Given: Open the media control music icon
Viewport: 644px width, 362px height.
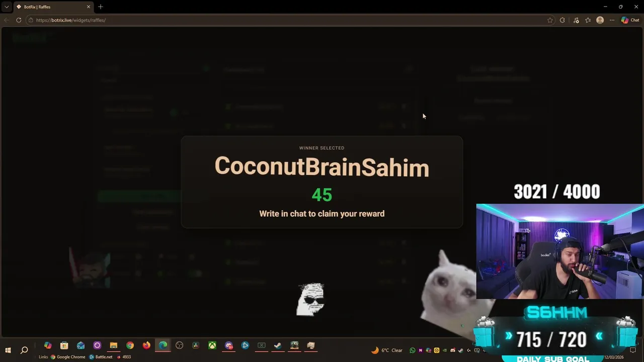Looking at the screenshot, I should [576, 20].
